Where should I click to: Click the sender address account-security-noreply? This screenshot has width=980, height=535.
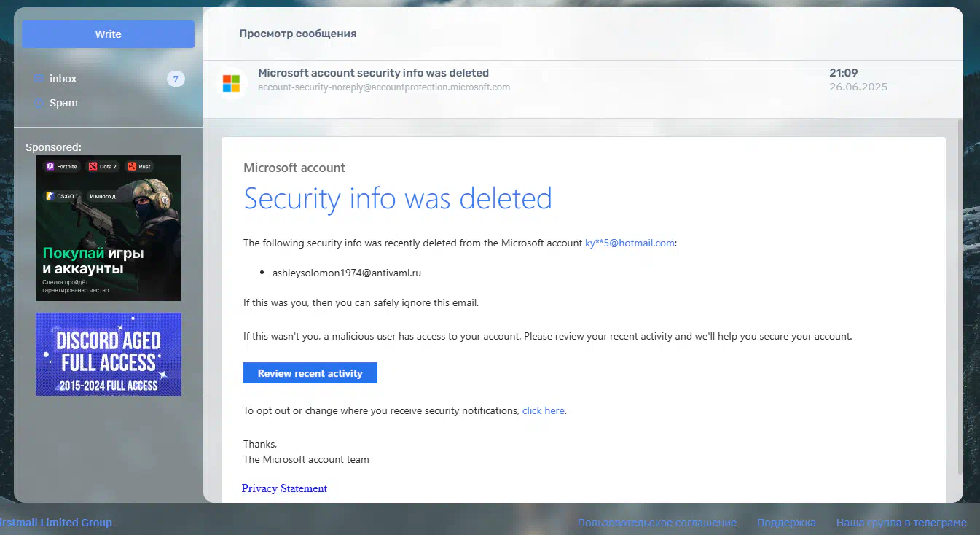[384, 87]
